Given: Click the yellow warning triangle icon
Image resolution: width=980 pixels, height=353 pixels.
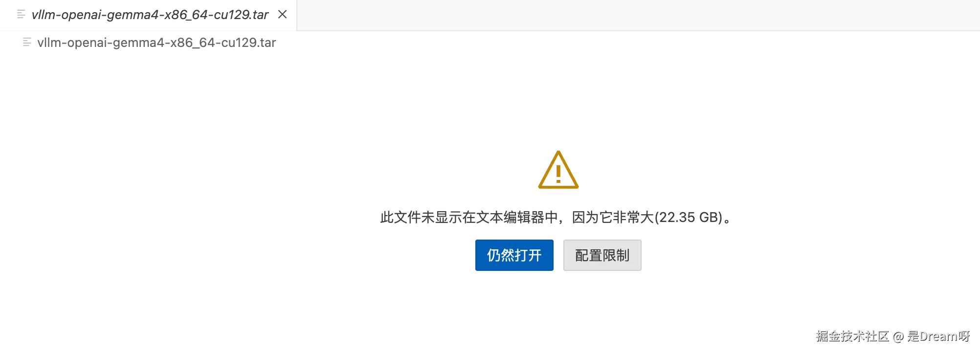Looking at the screenshot, I should point(558,170).
